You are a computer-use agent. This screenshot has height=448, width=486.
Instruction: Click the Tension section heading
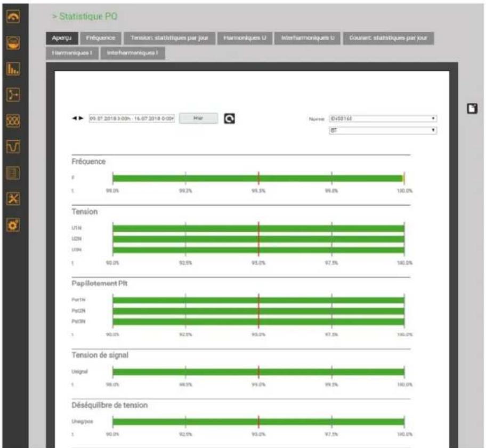pyautogui.click(x=85, y=212)
